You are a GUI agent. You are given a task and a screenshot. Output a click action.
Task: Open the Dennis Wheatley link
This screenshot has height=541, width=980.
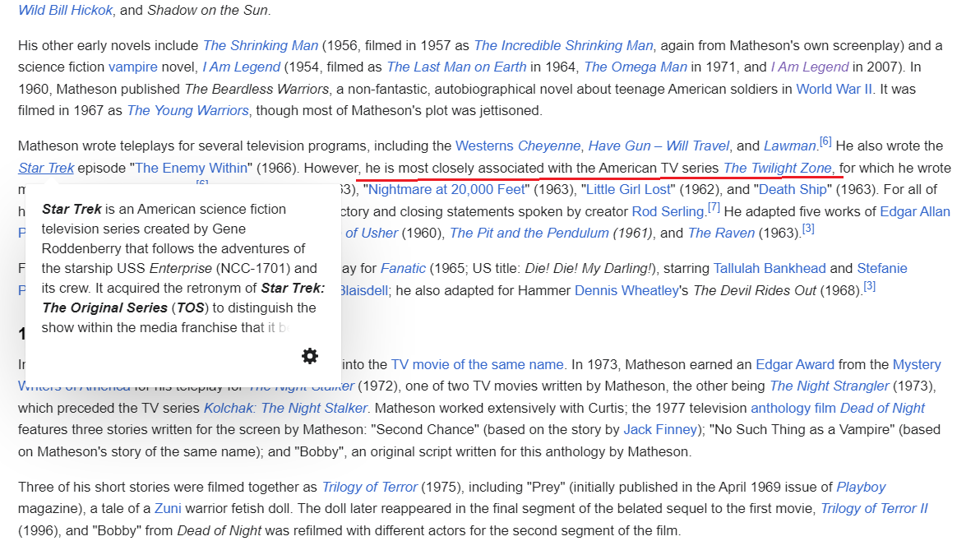626,290
